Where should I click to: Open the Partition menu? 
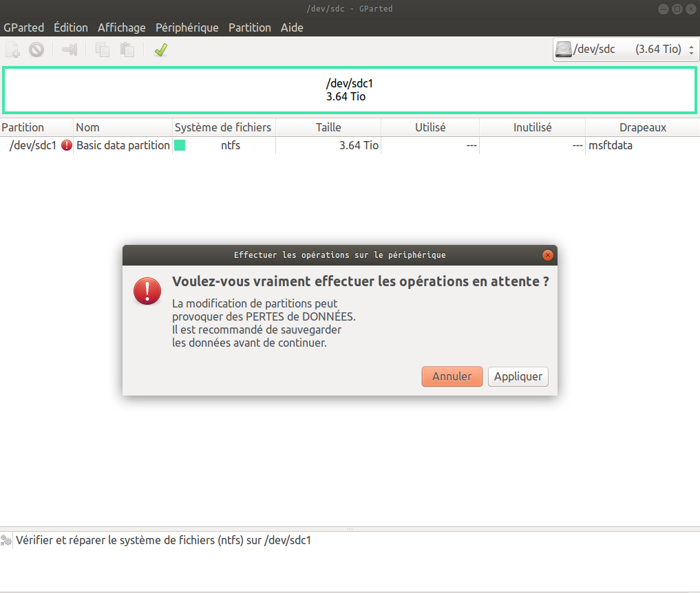(x=250, y=28)
